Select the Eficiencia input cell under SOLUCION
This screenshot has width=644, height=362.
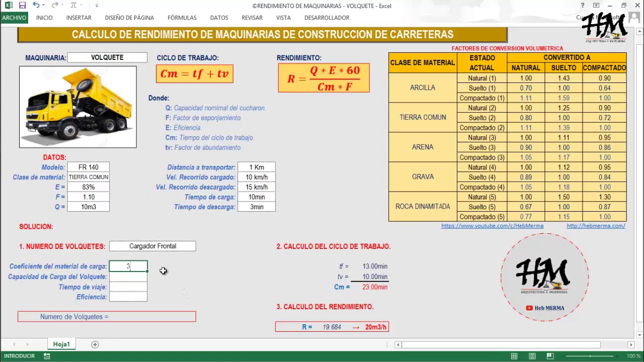click(128, 297)
